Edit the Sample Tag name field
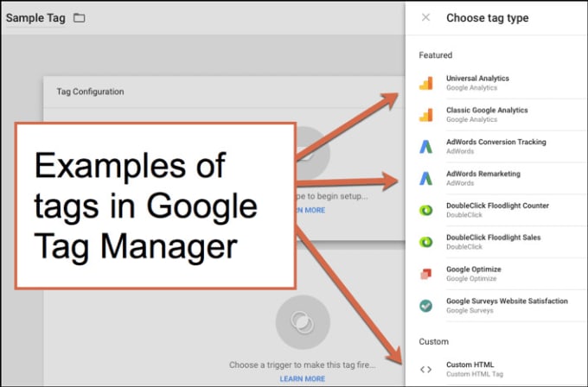 [x=35, y=17]
